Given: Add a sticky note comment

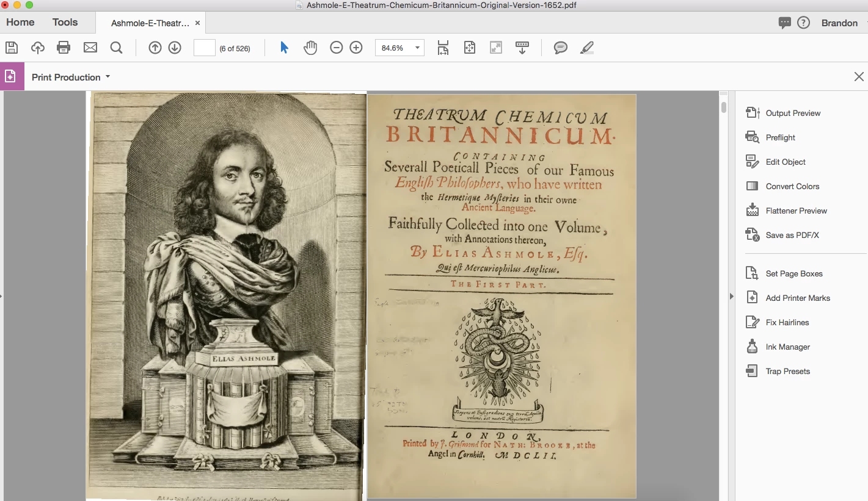Looking at the screenshot, I should coord(561,48).
